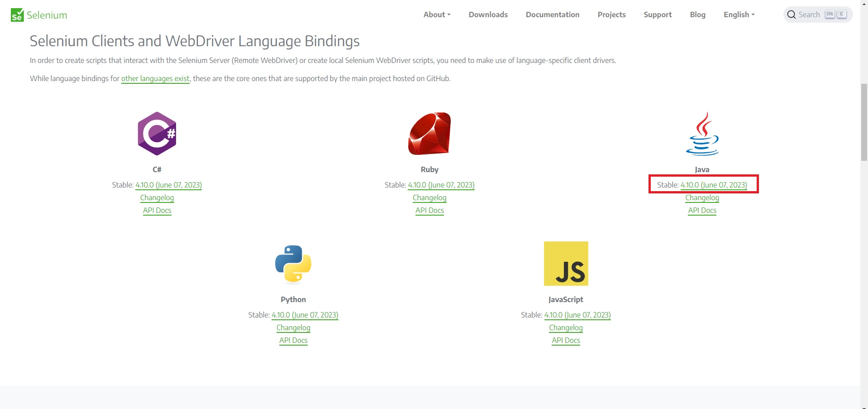The width and height of the screenshot is (868, 409).
Task: Click the Support menu item
Action: pos(657,14)
